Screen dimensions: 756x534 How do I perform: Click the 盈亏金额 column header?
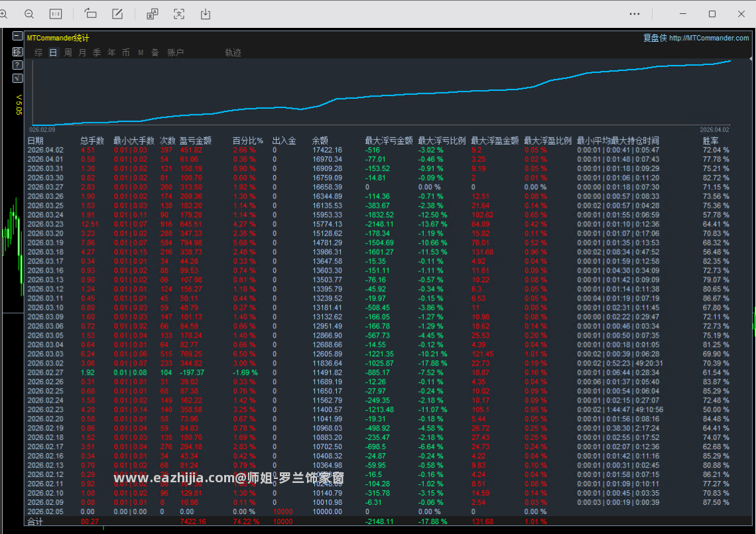click(195, 141)
